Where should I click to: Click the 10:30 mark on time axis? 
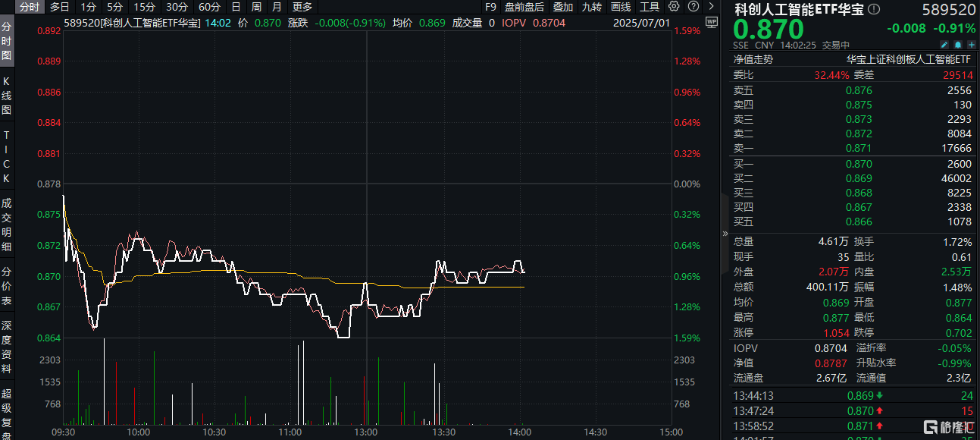pyautogui.click(x=214, y=432)
